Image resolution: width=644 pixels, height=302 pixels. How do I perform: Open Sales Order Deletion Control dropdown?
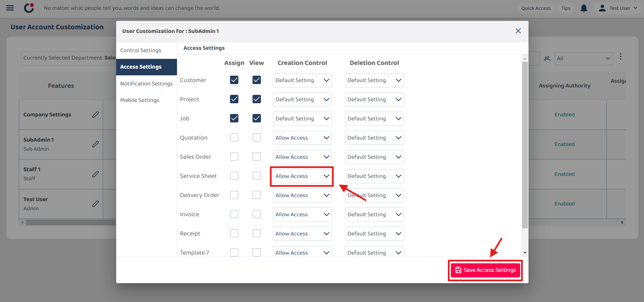click(x=374, y=157)
